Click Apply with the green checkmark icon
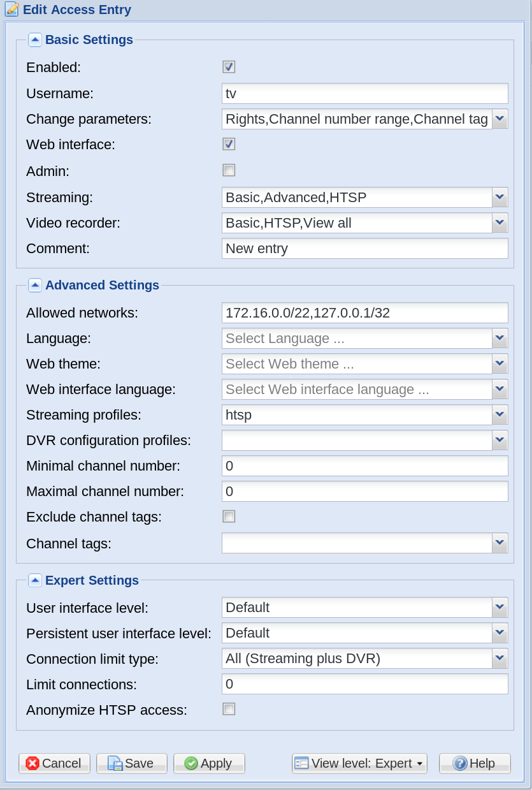This screenshot has width=532, height=790. click(x=209, y=763)
